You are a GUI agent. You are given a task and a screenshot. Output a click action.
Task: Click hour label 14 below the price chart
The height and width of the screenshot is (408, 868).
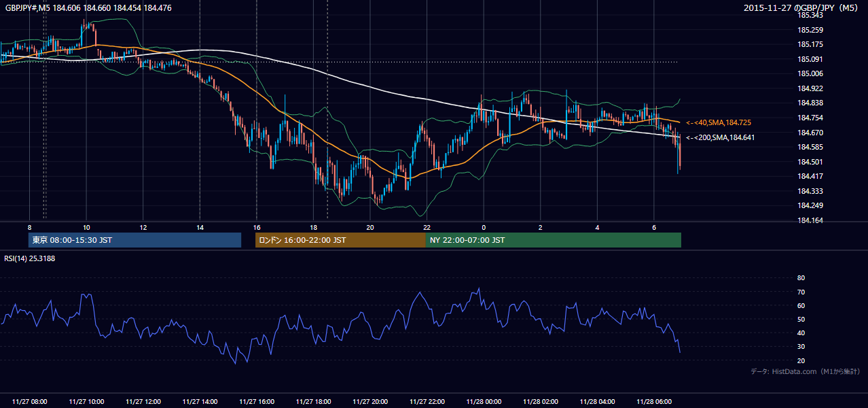(200, 227)
